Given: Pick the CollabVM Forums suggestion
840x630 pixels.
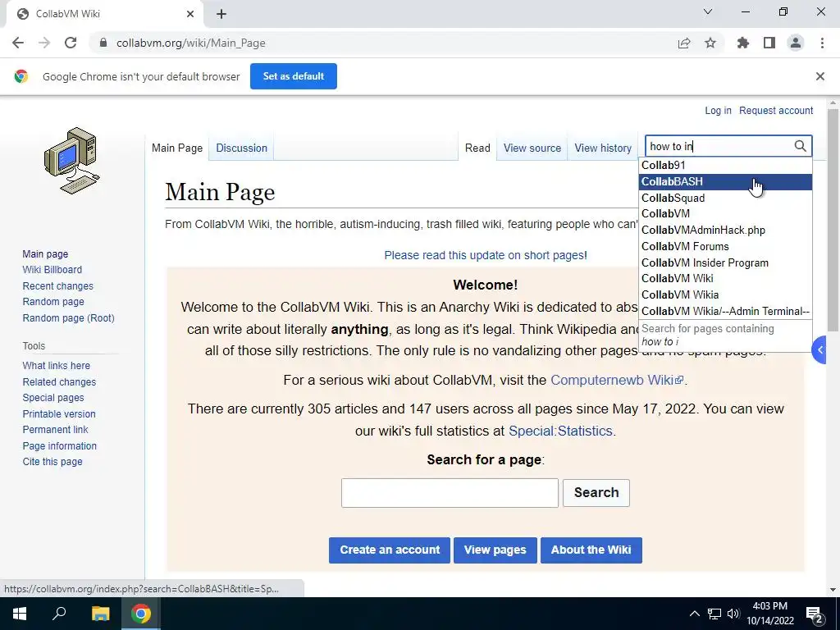Looking at the screenshot, I should pos(725,246).
